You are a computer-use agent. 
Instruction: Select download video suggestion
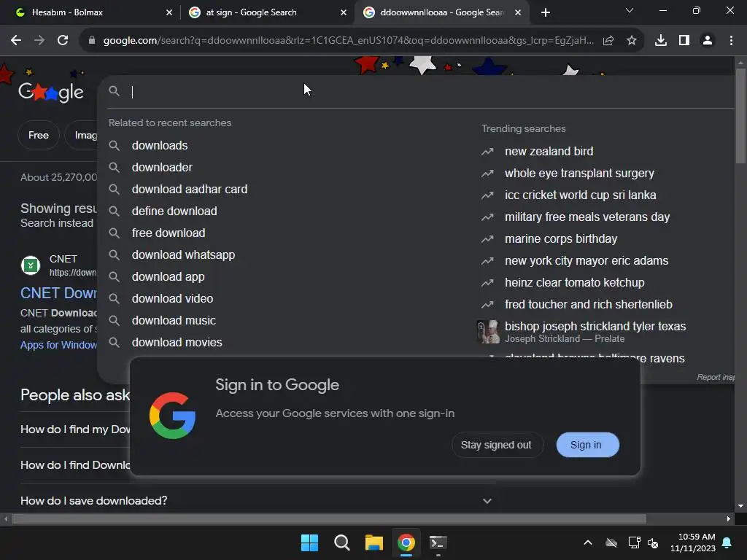pos(172,298)
